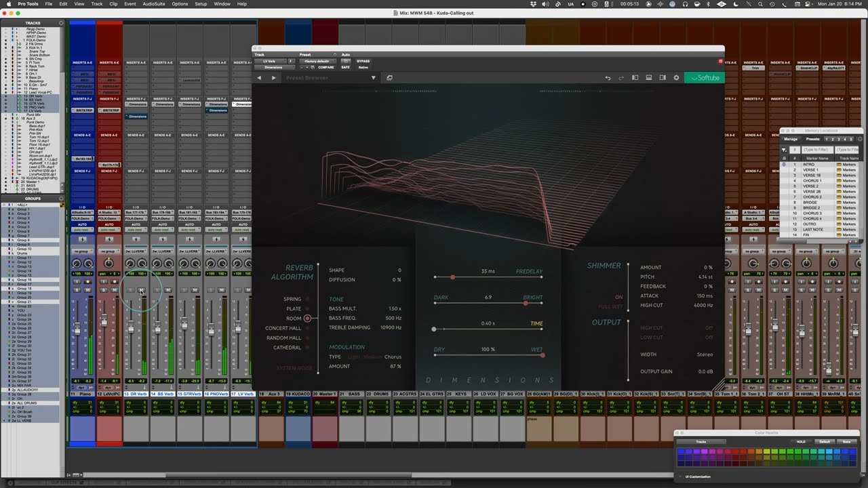The width and height of the screenshot is (868, 488).
Task: Click the marker icon on the INTRO row
Action: pyautogui.click(x=785, y=165)
